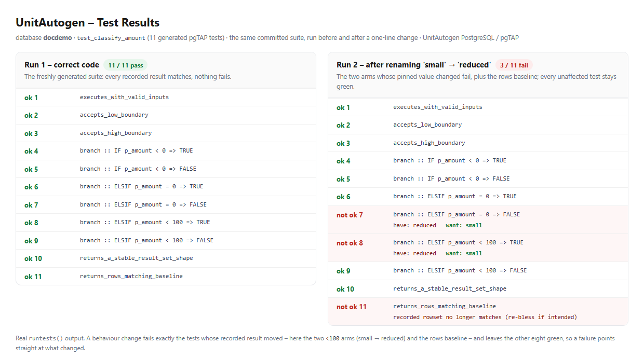Select the 'Run 2 – after renaming' title
This screenshot has height=358, width=644.
click(x=413, y=65)
